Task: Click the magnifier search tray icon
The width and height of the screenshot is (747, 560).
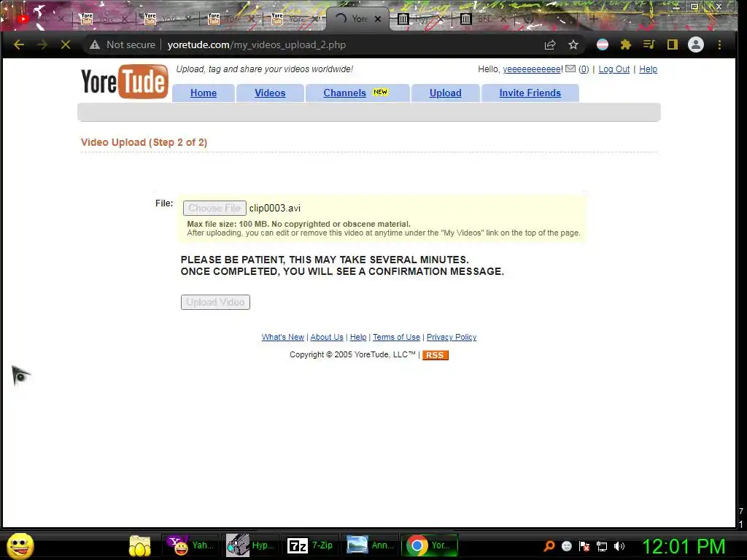Action: [x=549, y=545]
